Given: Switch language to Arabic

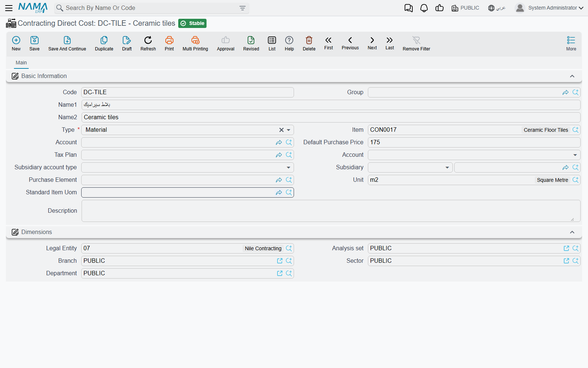Looking at the screenshot, I should point(497,8).
